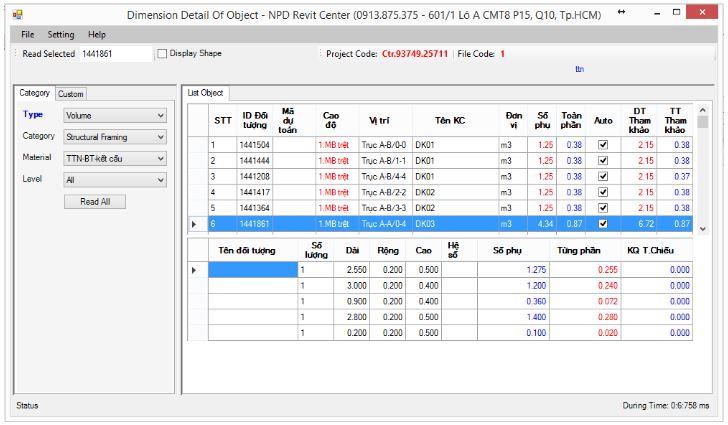Select cell with ID 1441504

255,145
